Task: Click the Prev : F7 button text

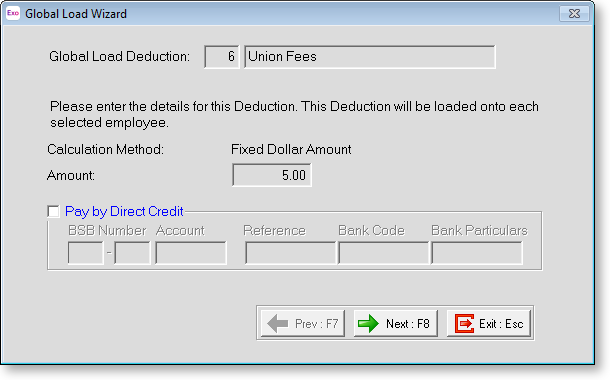Action: click(317, 324)
